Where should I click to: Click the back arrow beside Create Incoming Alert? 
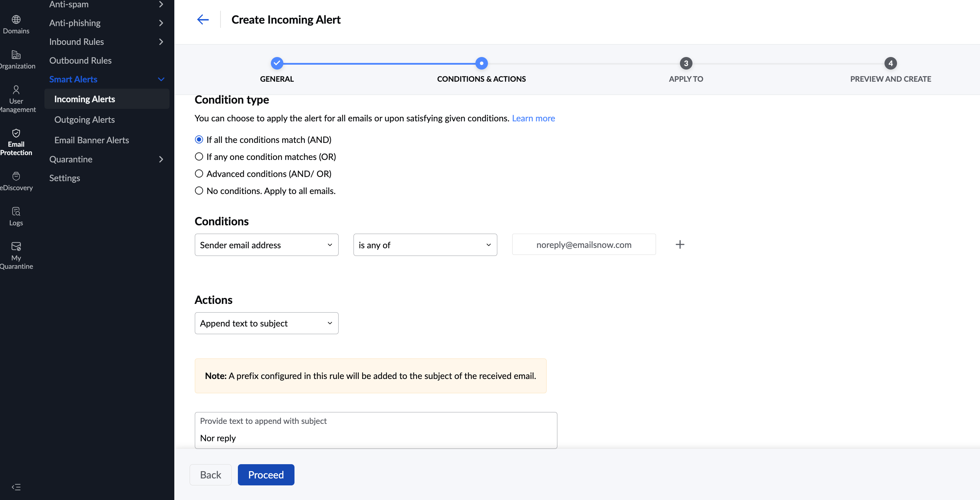click(203, 19)
